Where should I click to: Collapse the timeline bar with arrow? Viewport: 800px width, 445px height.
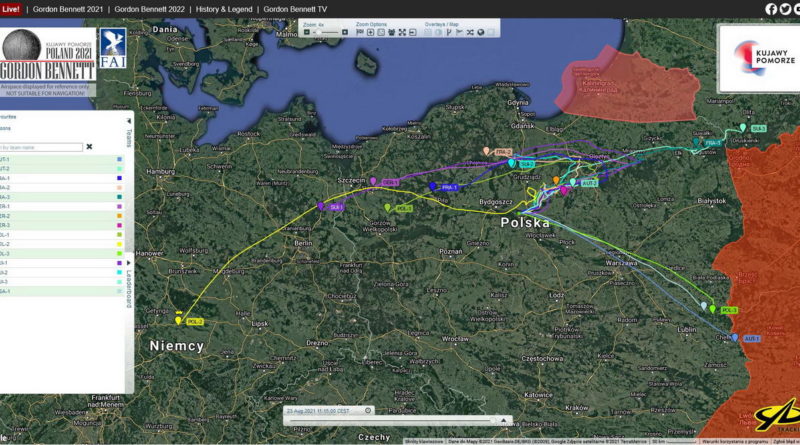(x=504, y=421)
